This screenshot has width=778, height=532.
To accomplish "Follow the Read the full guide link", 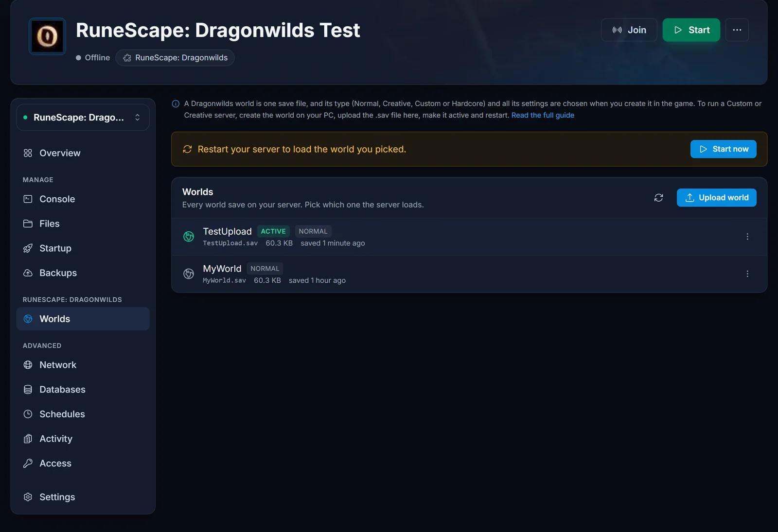I will [543, 115].
